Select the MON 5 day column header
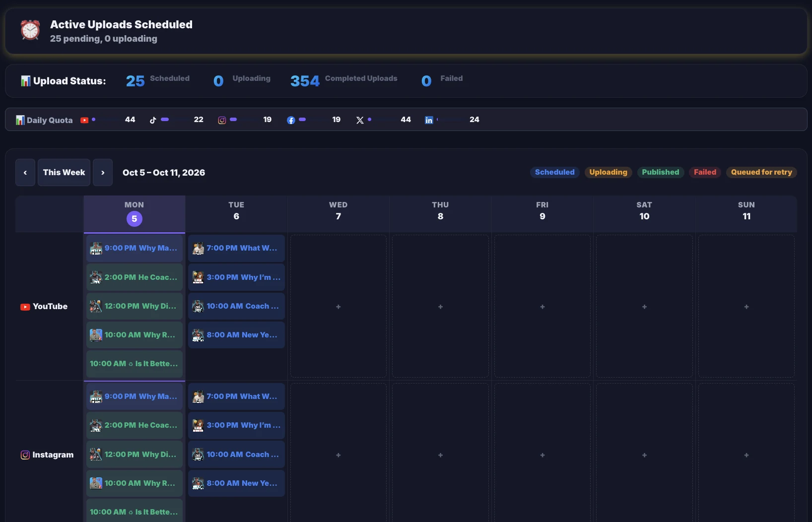Image resolution: width=812 pixels, height=522 pixels. pos(135,214)
